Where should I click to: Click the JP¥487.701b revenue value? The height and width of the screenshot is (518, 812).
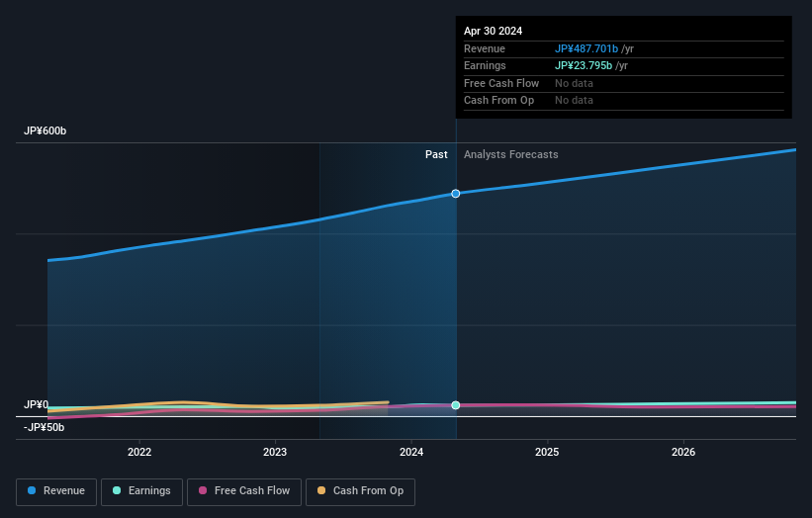tap(586, 48)
